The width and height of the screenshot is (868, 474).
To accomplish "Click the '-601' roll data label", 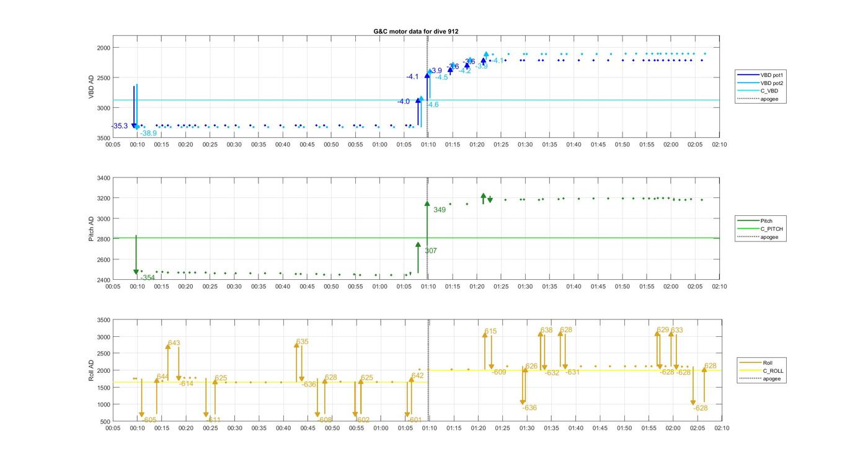I will tap(415, 420).
